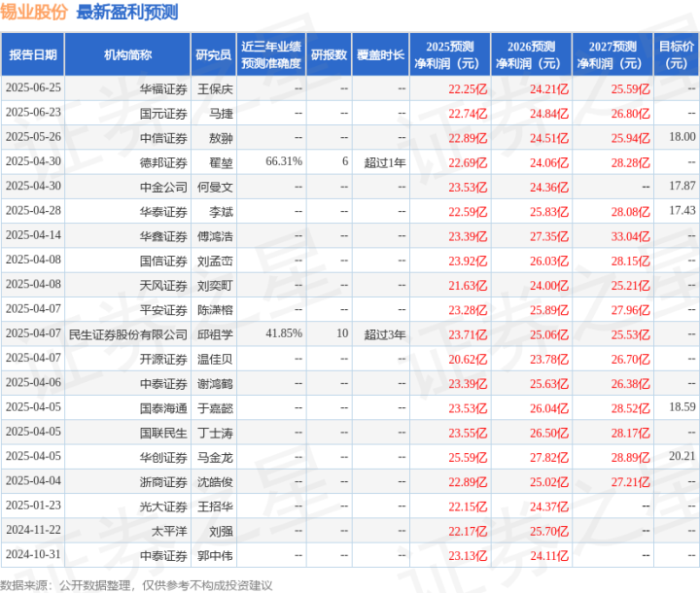The height and width of the screenshot is (593, 700).
Task: Select the 2025预测净利润 column header
Action: [x=450, y=54]
